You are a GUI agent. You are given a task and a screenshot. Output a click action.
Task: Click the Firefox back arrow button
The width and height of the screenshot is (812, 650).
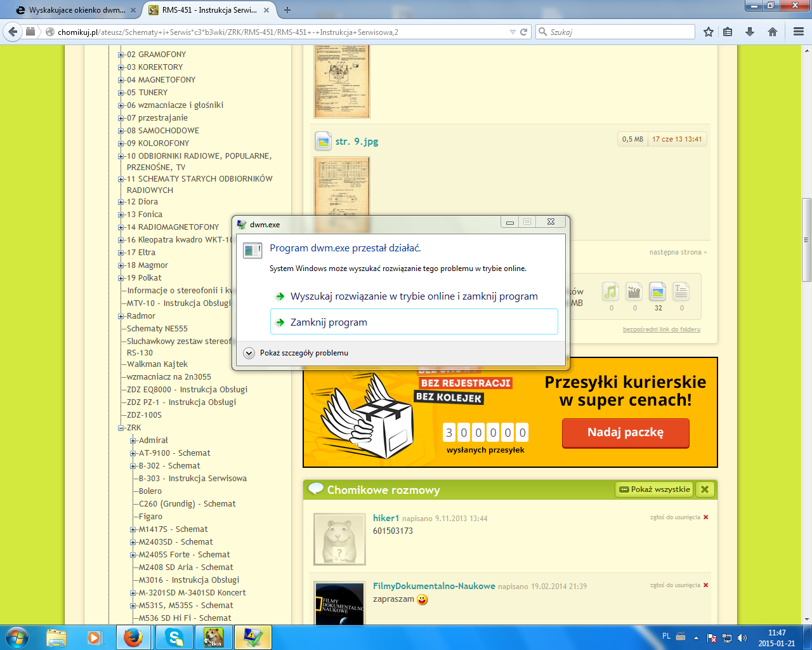13,32
